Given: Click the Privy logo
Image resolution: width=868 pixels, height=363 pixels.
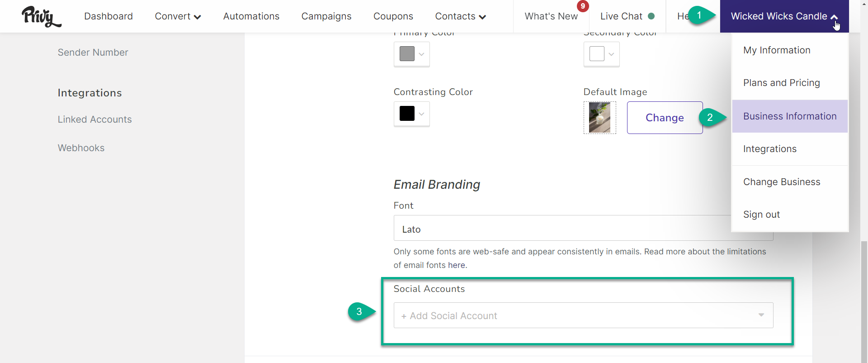Looking at the screenshot, I should click(x=41, y=17).
